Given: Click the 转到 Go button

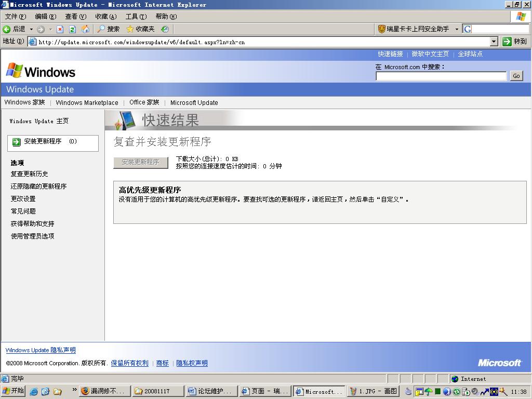Looking at the screenshot, I should coord(515,42).
